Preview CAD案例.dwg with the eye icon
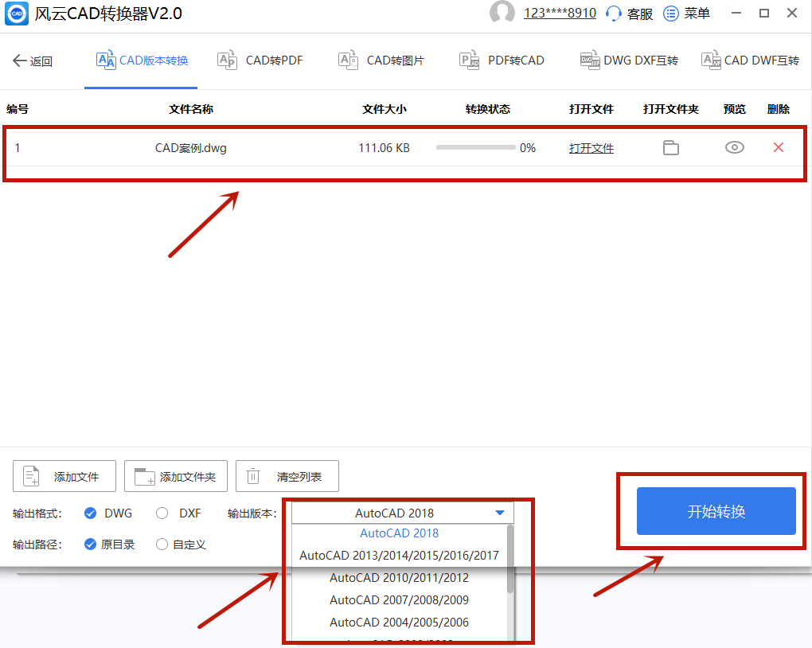The height and width of the screenshot is (648, 812). tap(734, 147)
